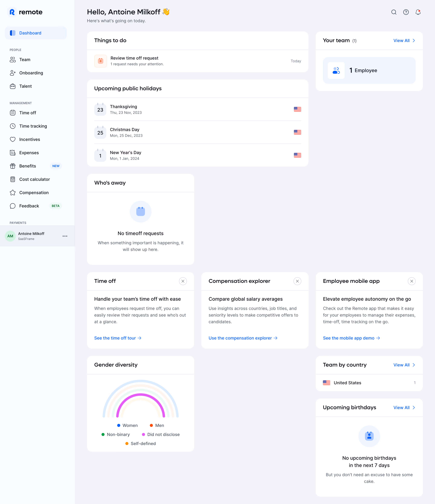
Task: Open Review time off request item
Action: (x=198, y=61)
